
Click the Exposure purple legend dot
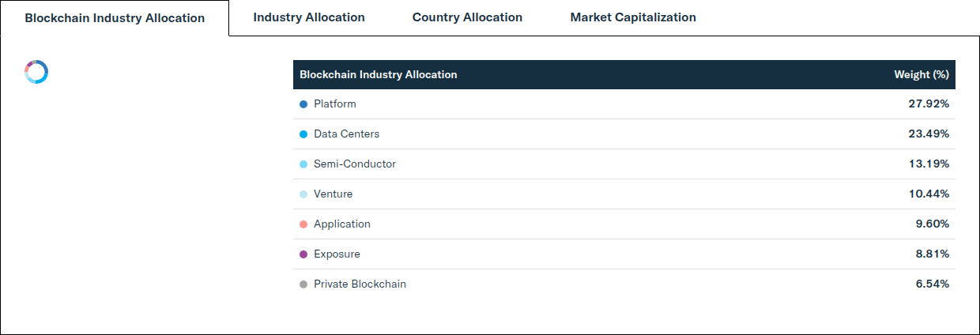click(x=303, y=254)
